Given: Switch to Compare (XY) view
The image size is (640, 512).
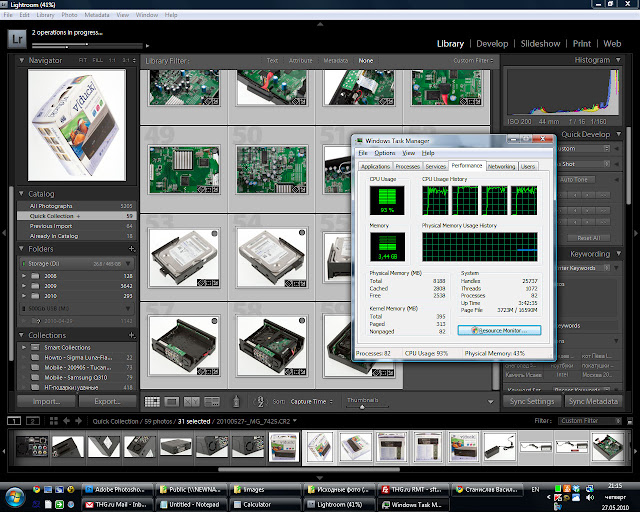Looking at the screenshot, I should coord(191,402).
